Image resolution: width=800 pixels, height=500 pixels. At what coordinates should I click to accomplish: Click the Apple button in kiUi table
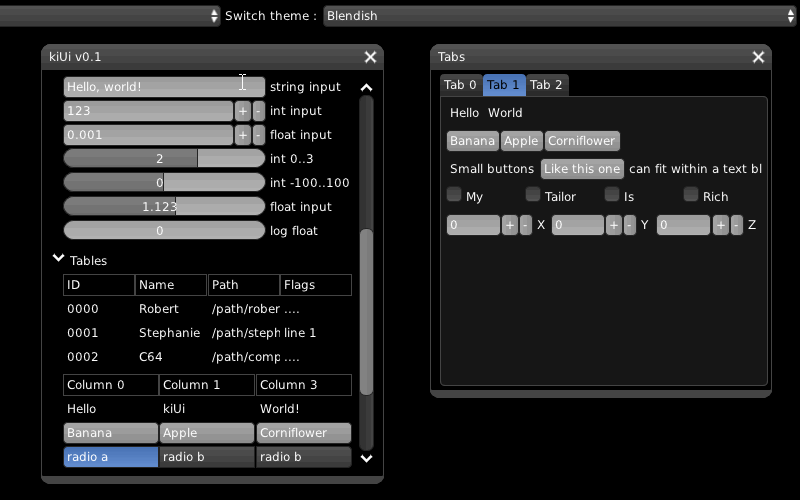207,433
